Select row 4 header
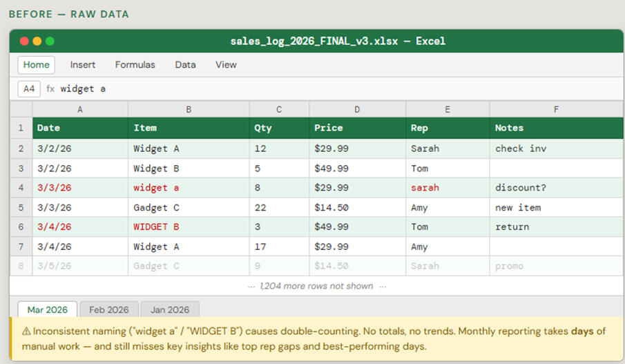The image size is (625, 364). point(21,187)
